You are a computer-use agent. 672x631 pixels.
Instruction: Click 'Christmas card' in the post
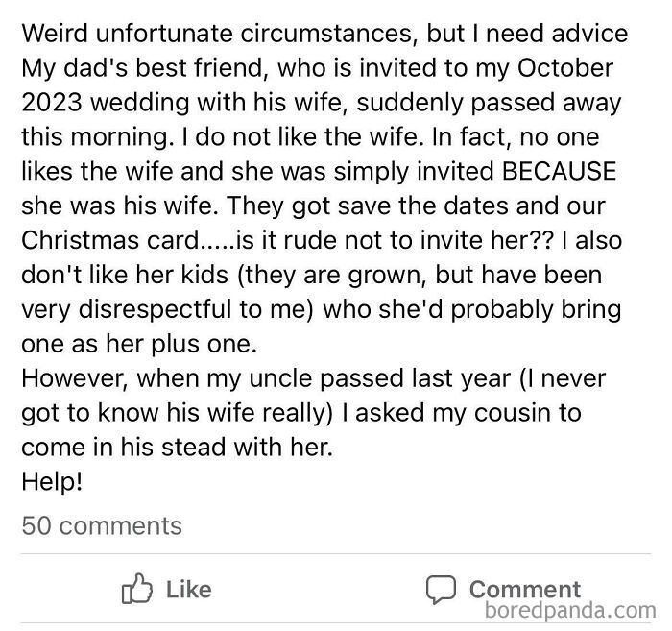110,240
